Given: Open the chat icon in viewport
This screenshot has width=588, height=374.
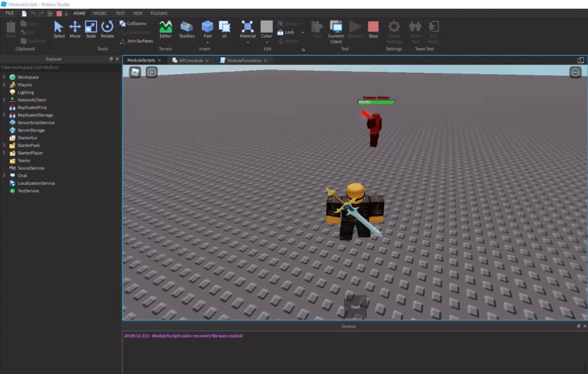Looking at the screenshot, I should click(152, 72).
